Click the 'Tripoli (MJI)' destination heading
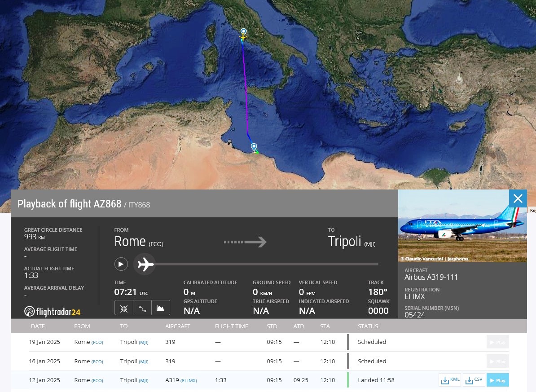 (x=352, y=242)
